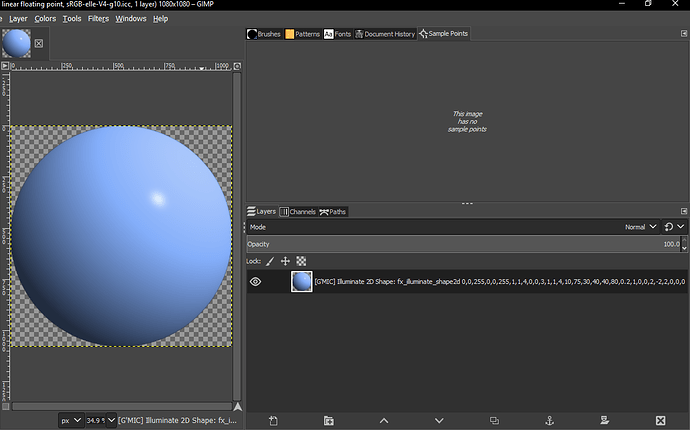The image size is (690, 430).
Task: Click the new layer group icon
Action: coord(328,420)
